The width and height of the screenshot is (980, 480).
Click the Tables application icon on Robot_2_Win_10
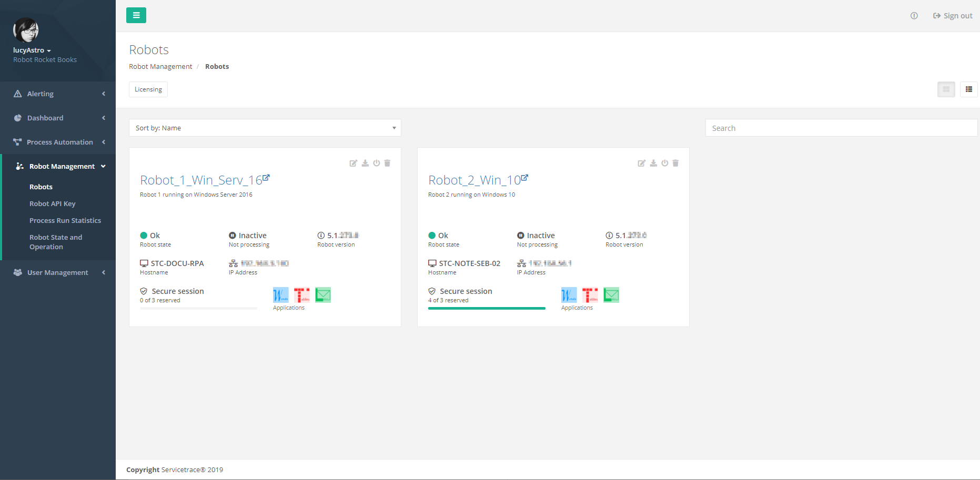(590, 295)
